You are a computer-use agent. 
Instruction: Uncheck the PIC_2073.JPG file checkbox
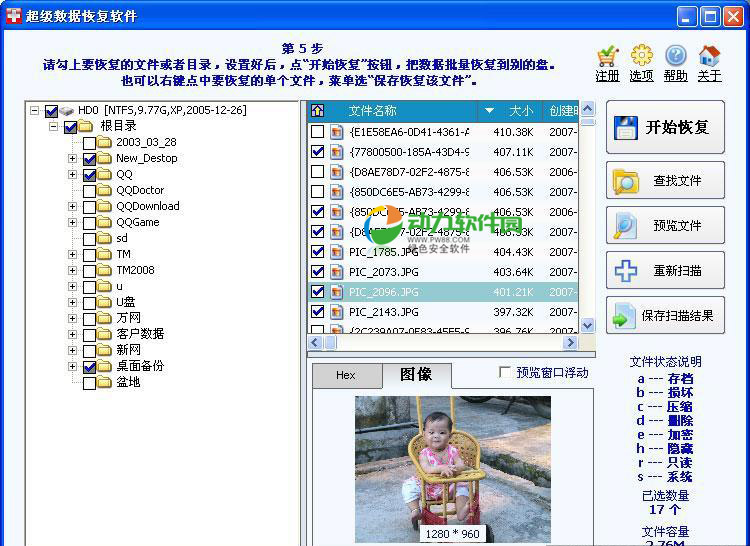[x=318, y=272]
